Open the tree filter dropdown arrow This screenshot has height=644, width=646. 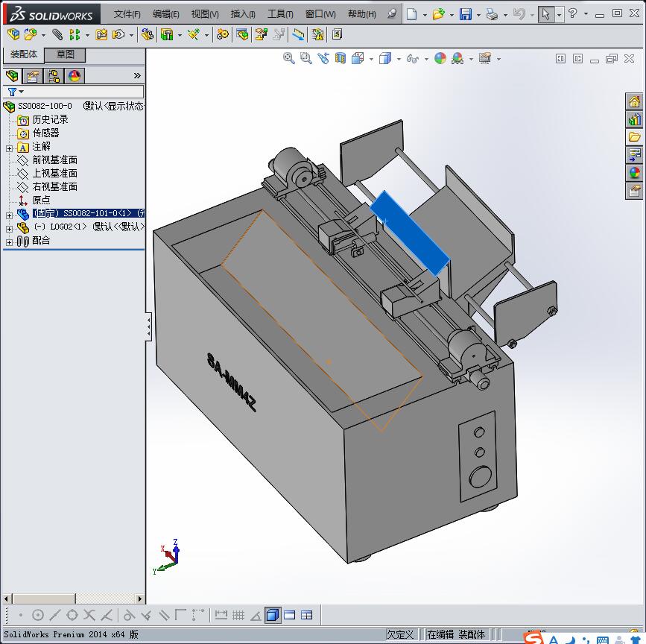click(x=22, y=92)
